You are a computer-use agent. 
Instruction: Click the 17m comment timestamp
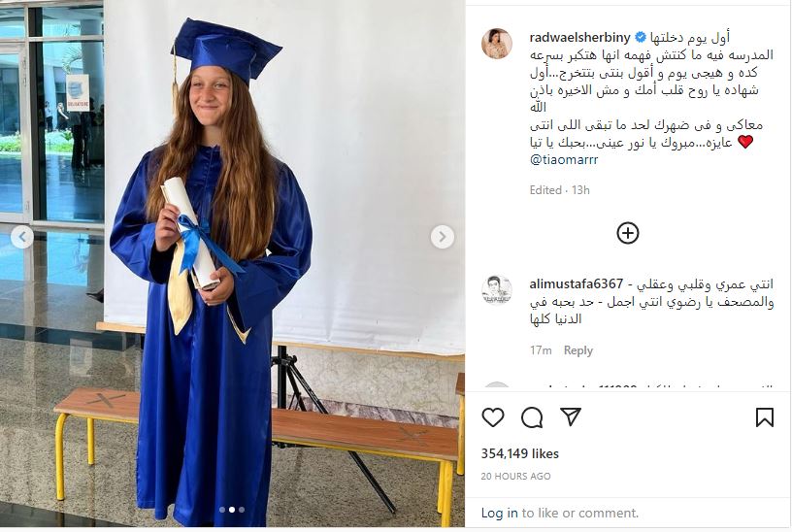[x=541, y=350]
